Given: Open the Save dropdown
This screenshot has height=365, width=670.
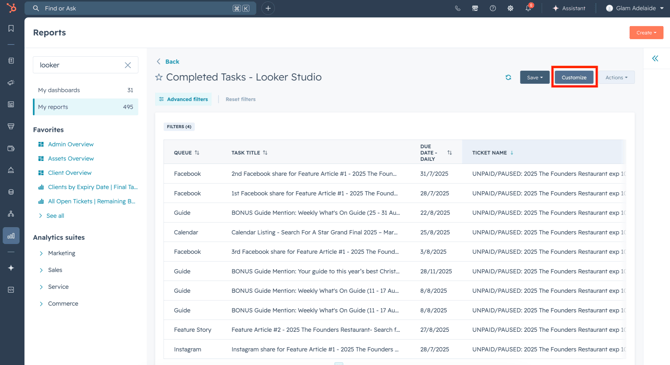Looking at the screenshot, I should click(x=535, y=77).
